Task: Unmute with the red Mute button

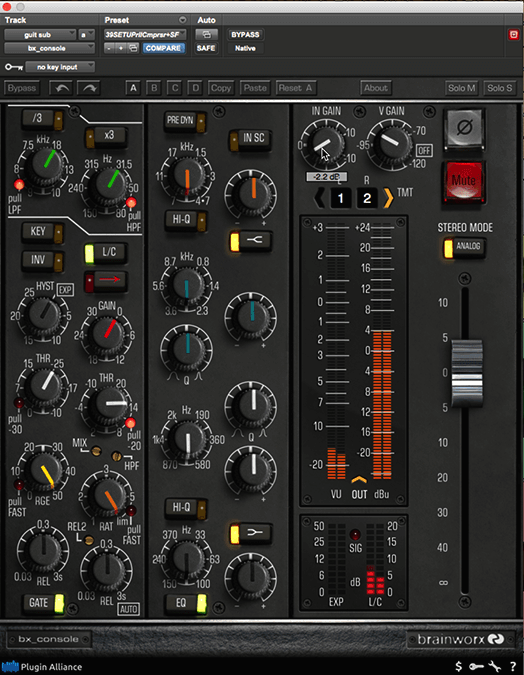Action: click(x=464, y=181)
